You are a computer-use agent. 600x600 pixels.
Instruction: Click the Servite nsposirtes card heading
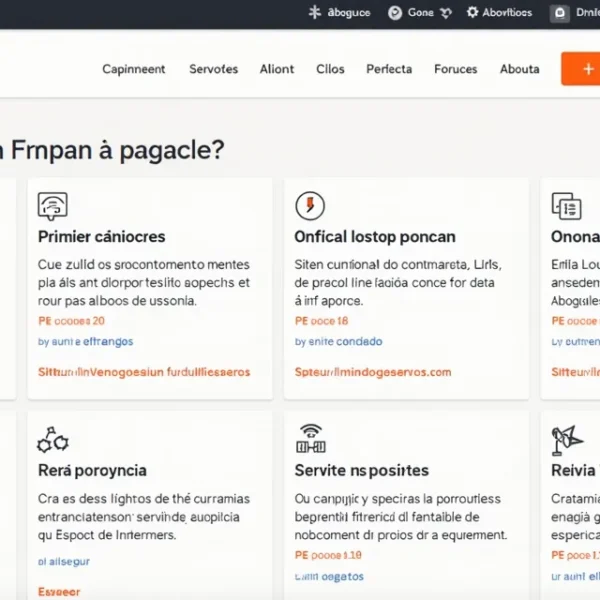coord(361,470)
